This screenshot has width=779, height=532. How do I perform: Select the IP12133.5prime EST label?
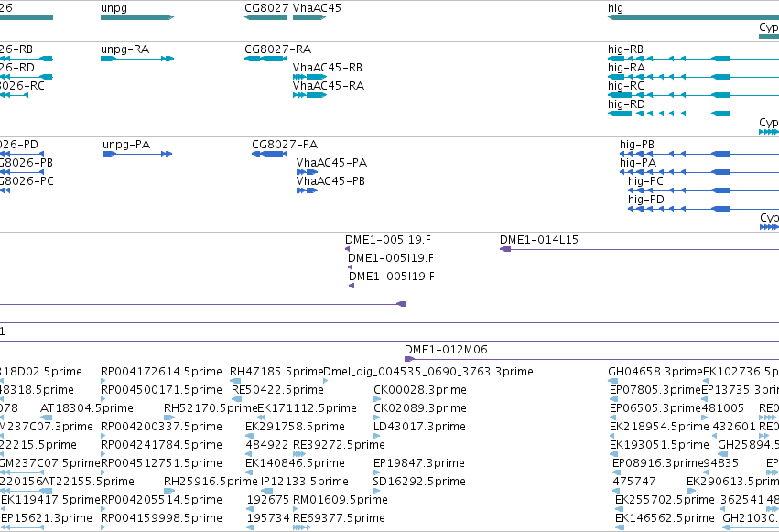point(305,482)
